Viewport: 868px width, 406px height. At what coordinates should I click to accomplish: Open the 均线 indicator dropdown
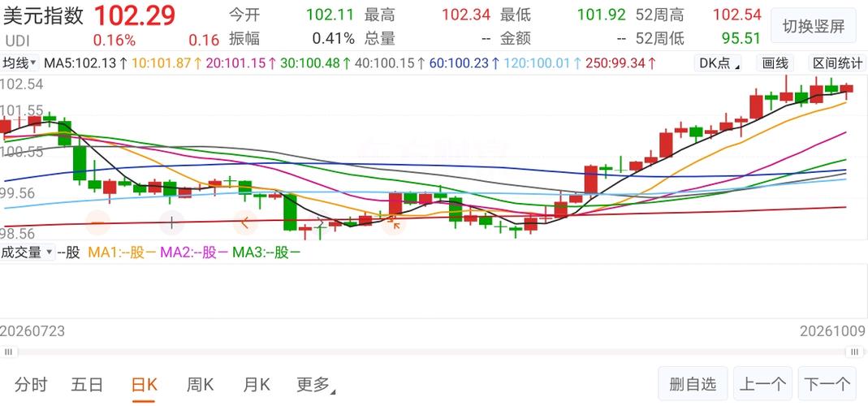pos(20,63)
